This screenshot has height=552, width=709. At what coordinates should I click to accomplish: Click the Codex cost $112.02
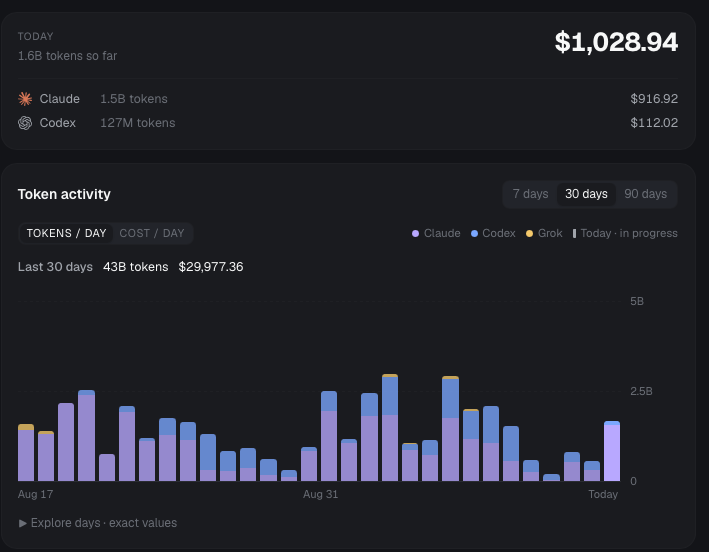click(x=654, y=123)
